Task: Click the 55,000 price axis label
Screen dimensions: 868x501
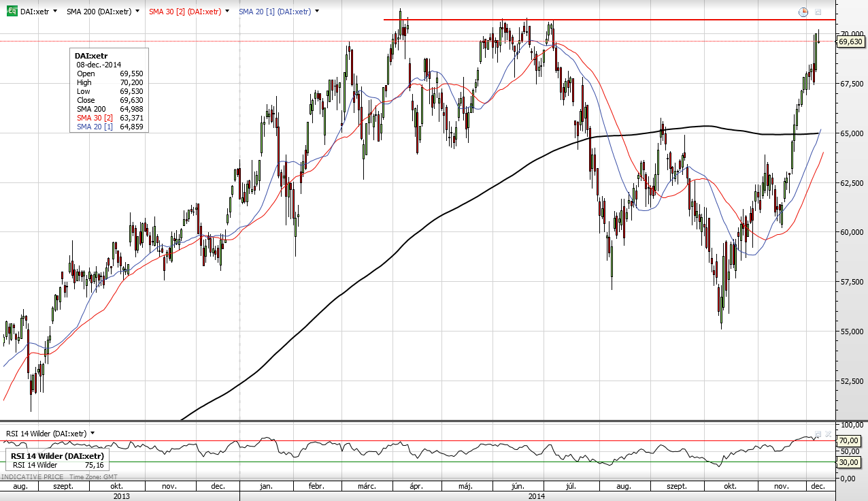Action: [852, 332]
